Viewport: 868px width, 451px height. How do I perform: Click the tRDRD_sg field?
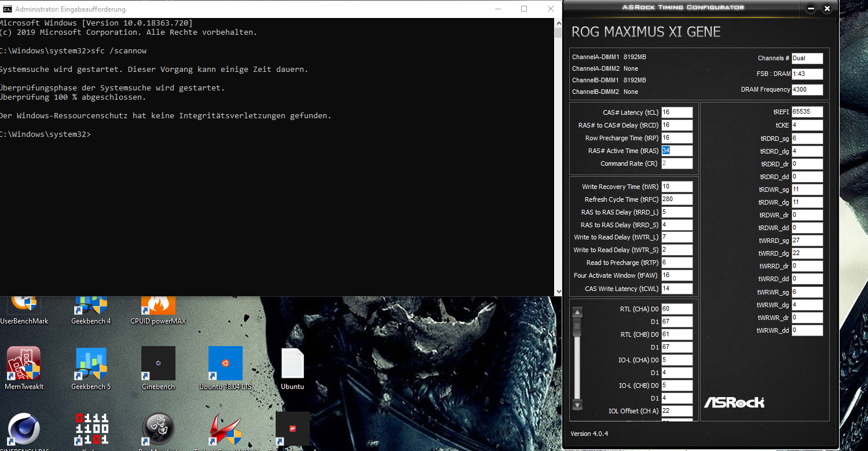[807, 139]
